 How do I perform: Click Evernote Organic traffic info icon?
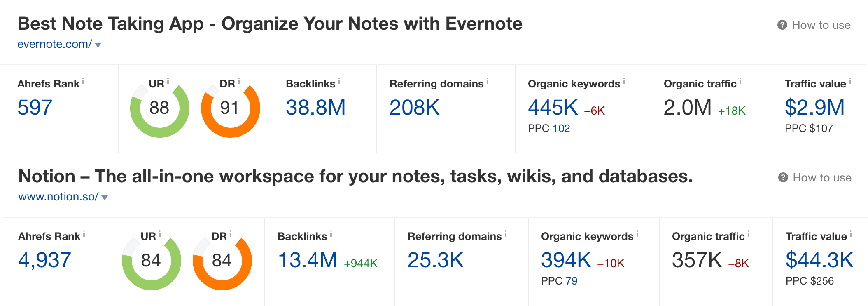(x=740, y=81)
